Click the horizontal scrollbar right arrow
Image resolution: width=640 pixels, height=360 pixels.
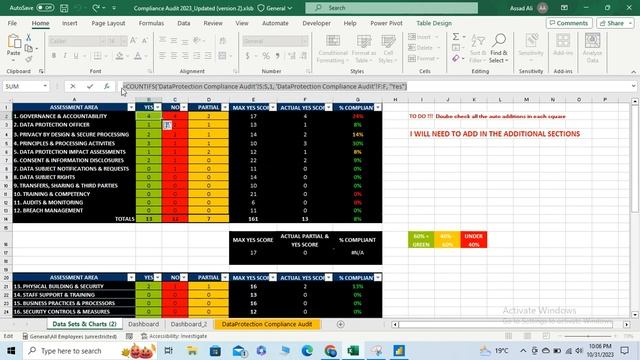pyautogui.click(x=626, y=324)
